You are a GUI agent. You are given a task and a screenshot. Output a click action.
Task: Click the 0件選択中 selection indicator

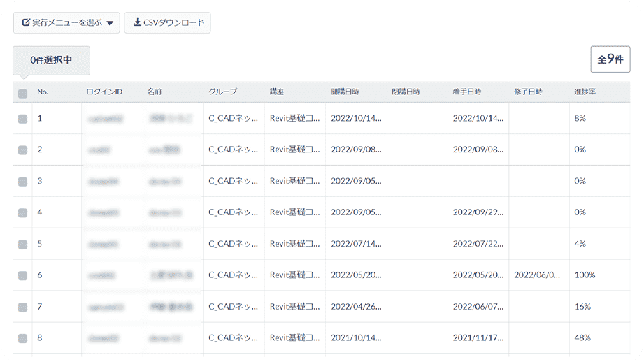[x=51, y=60]
